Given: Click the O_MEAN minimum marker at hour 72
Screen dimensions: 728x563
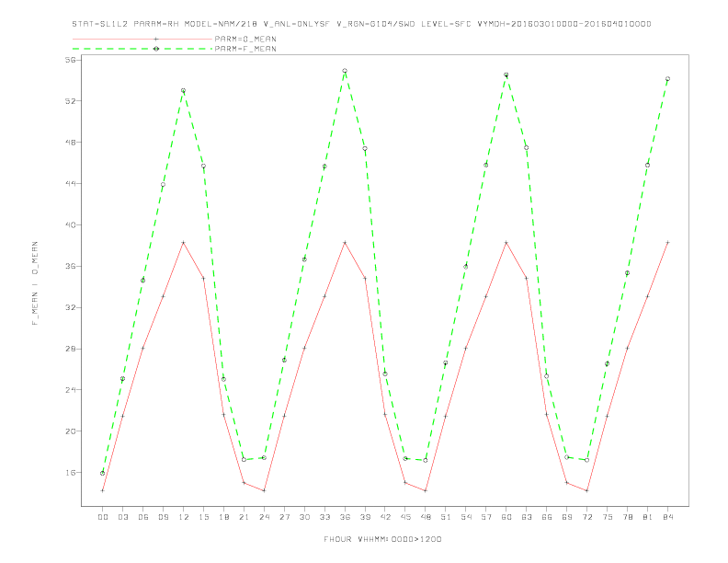Looking at the screenshot, I should tap(587, 490).
